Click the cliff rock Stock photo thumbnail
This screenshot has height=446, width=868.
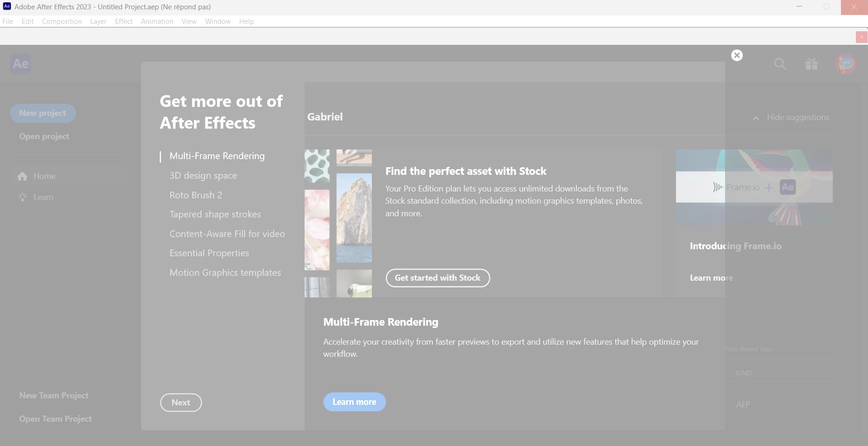click(354, 218)
